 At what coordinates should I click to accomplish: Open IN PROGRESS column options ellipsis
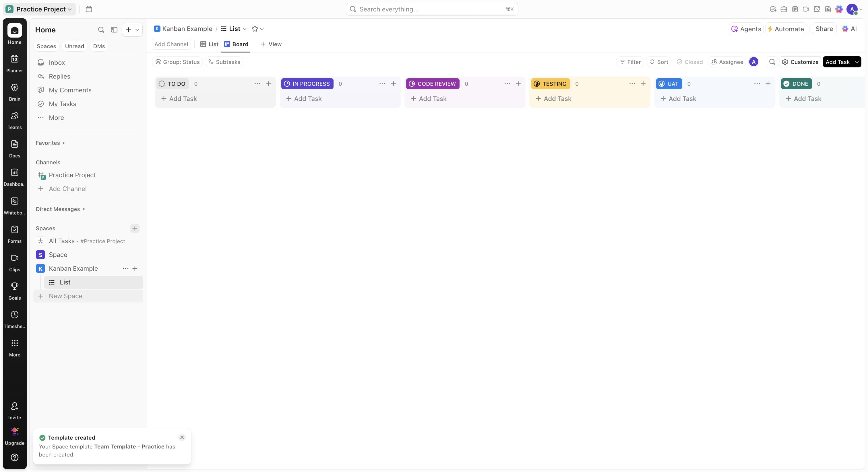coord(382,84)
